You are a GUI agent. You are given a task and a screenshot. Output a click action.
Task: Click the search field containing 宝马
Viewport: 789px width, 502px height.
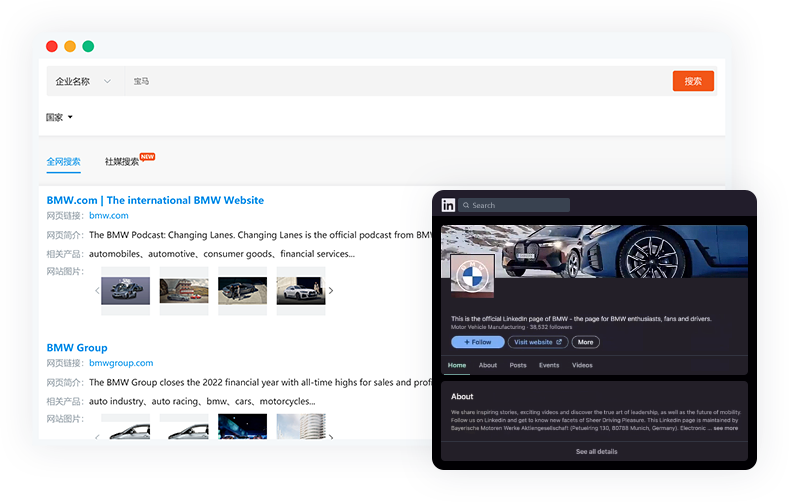tap(398, 81)
